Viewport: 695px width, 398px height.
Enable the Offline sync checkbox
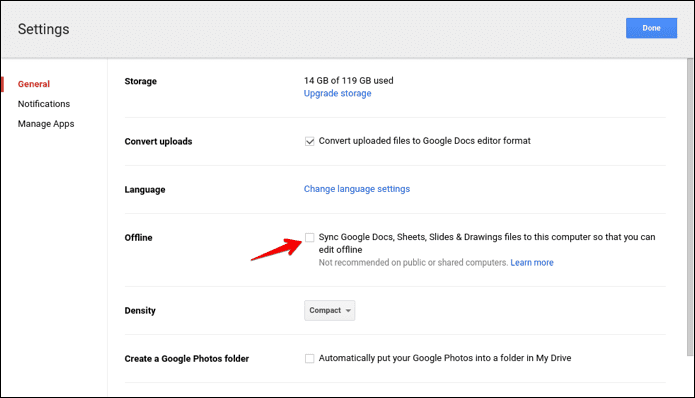point(309,238)
